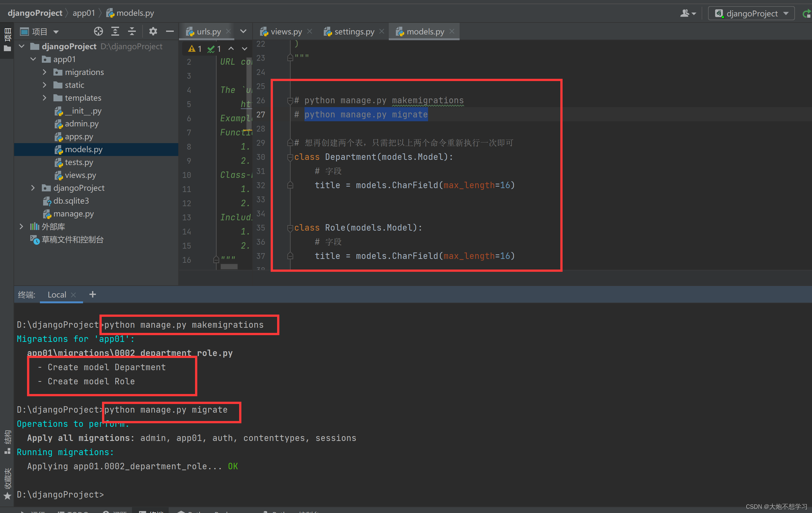This screenshot has width=812, height=513.
Task: Click line 27 migrate comment in editor
Action: pos(361,115)
